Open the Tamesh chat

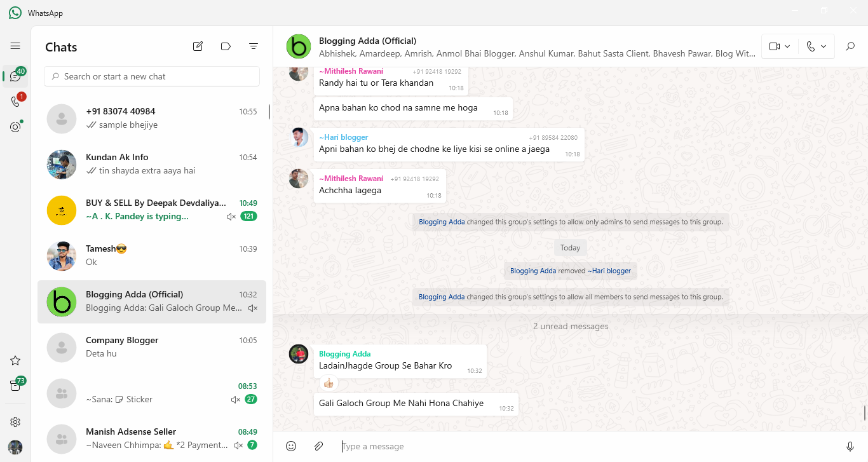click(x=152, y=255)
